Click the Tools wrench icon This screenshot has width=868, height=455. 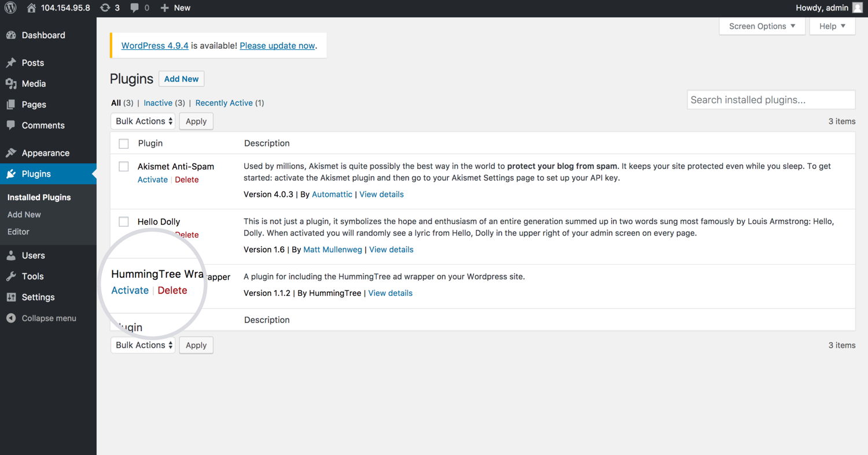(x=11, y=276)
